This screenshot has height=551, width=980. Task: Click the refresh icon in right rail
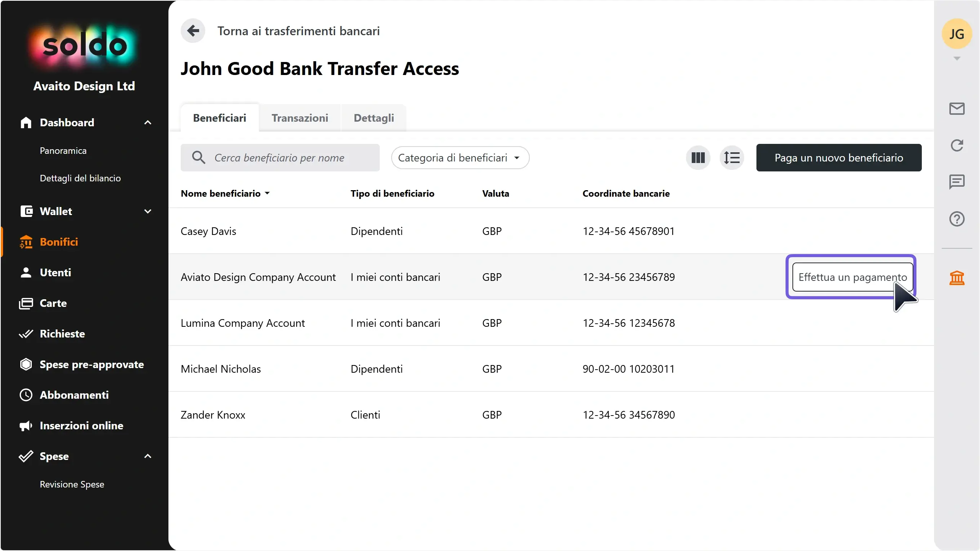coord(957,145)
